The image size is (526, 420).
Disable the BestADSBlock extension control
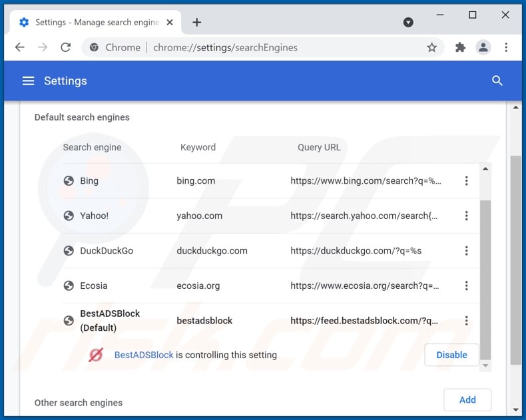[451, 355]
